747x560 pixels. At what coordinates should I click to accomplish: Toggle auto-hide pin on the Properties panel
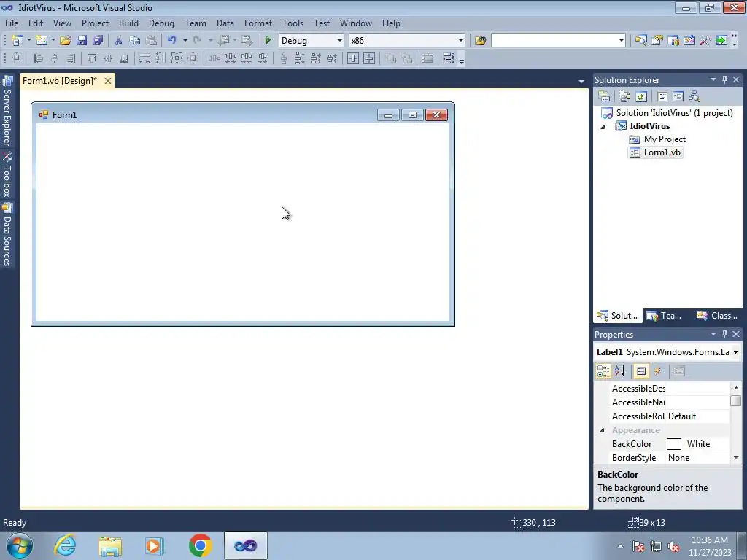pos(724,334)
